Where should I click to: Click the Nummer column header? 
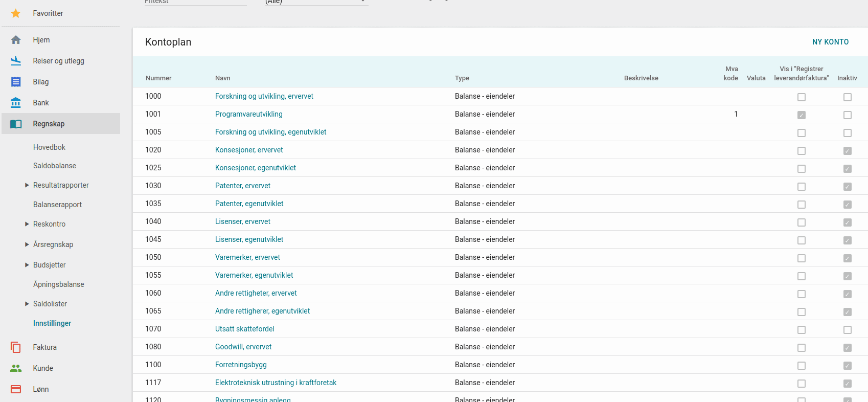pos(158,78)
